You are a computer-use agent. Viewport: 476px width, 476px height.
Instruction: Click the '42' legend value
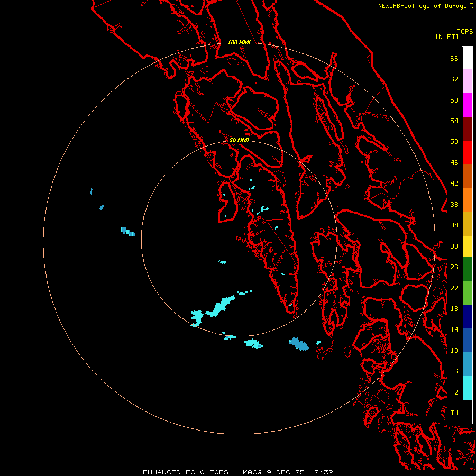[454, 184]
